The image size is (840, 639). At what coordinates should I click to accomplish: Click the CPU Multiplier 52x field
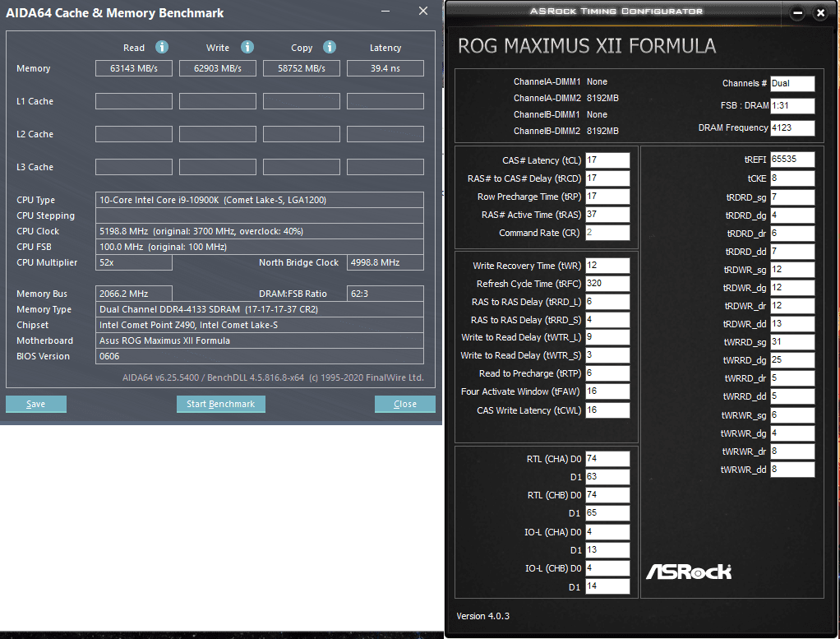(134, 262)
